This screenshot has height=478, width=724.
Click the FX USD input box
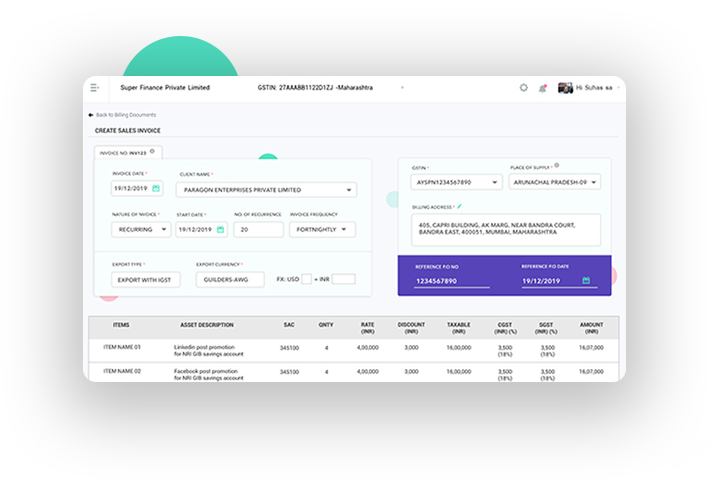[x=306, y=280]
